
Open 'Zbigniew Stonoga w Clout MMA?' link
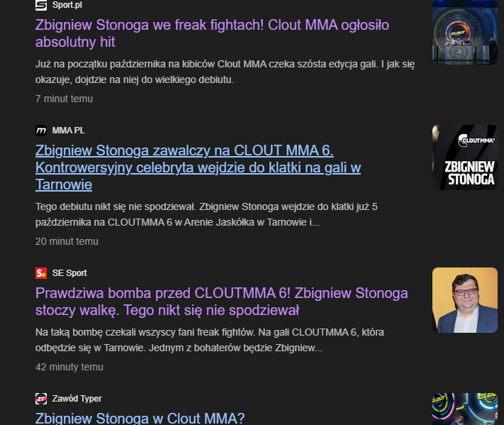coord(140,418)
